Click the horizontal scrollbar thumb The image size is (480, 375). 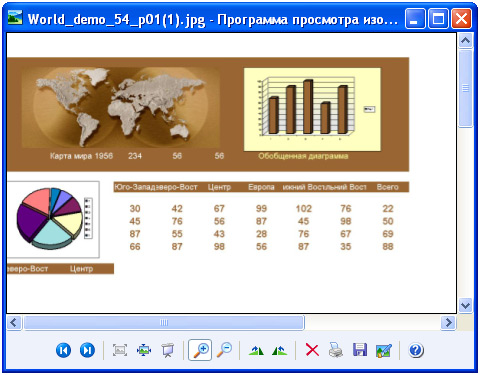pos(164,322)
